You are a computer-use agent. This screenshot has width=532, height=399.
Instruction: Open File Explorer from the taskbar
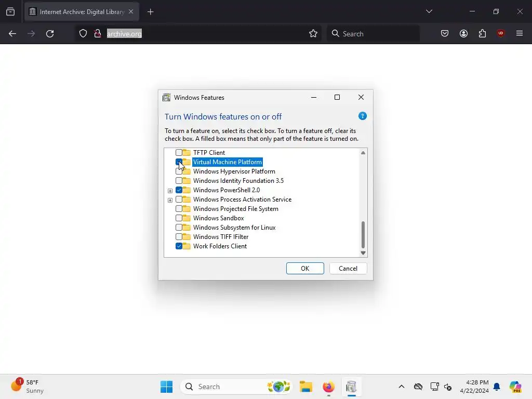click(306, 387)
